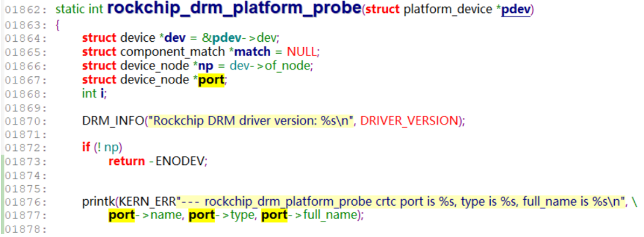Select line number 01878
Viewport: 644px width, 237px height.
coord(26,229)
